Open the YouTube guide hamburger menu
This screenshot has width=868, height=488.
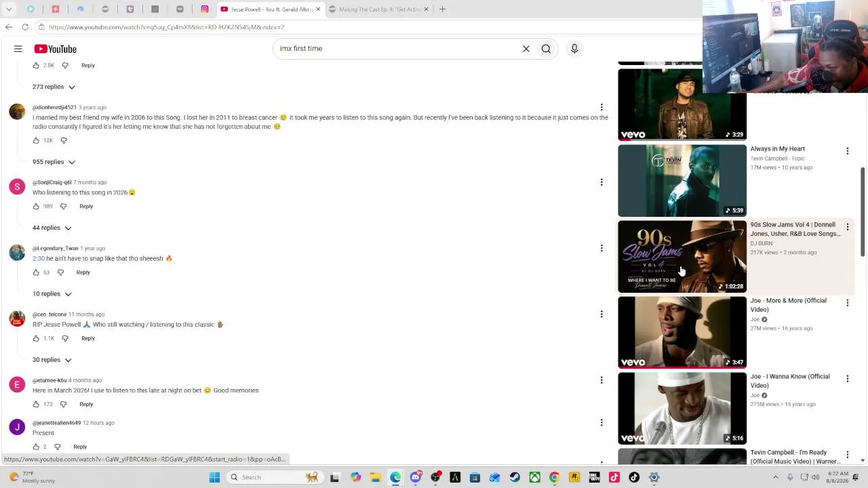coord(18,49)
